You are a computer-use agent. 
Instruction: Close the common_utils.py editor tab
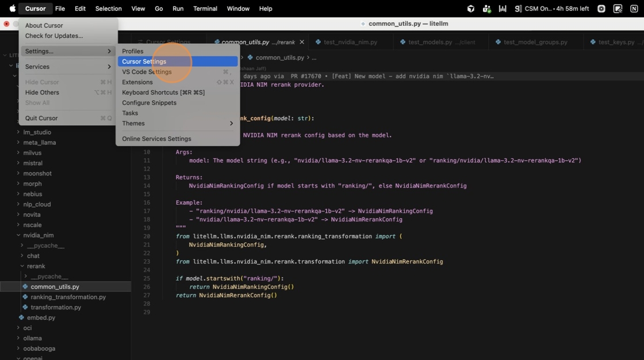click(x=302, y=42)
